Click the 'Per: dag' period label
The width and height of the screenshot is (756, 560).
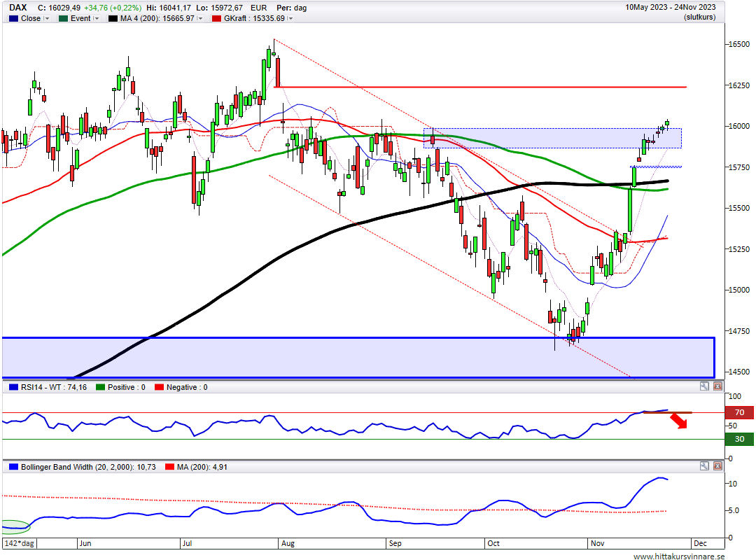[x=291, y=8]
